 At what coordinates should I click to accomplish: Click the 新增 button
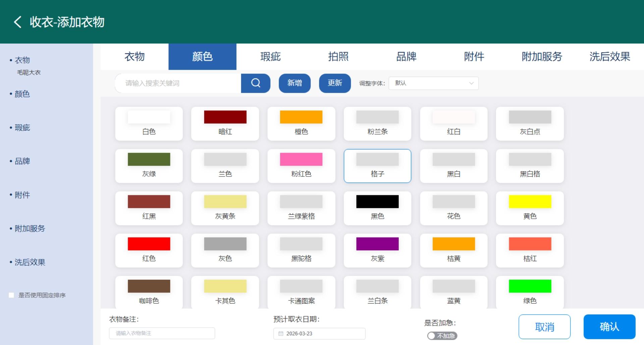click(x=294, y=83)
